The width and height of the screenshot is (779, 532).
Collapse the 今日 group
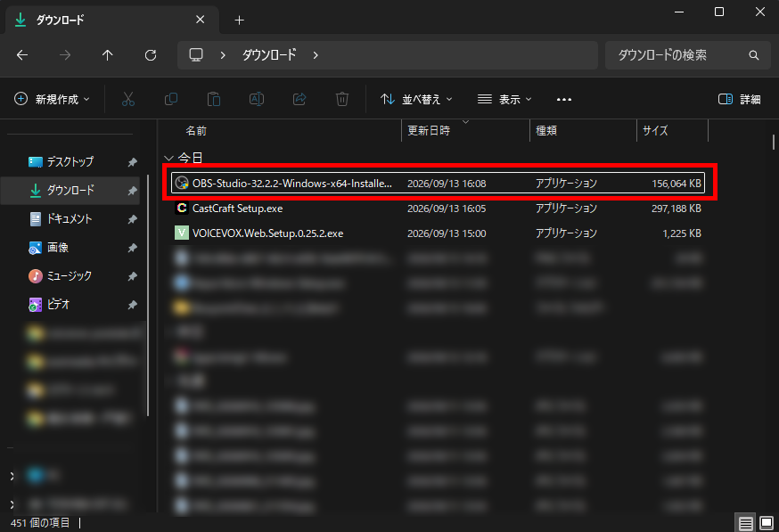(x=169, y=158)
